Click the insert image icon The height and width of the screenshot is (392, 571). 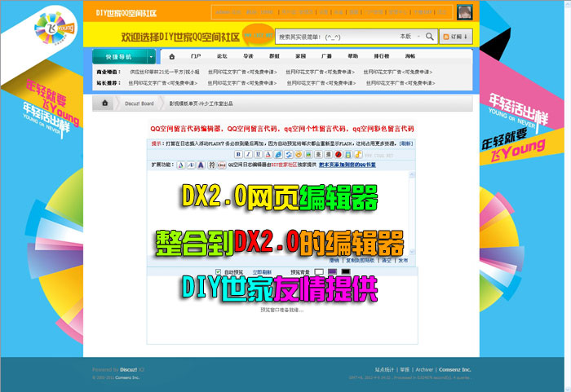(x=308, y=154)
